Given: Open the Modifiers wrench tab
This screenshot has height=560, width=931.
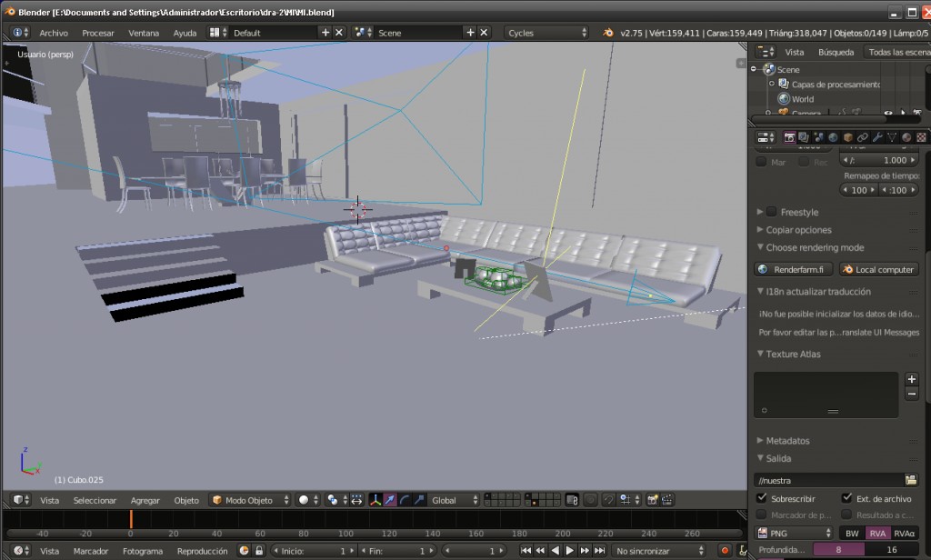Looking at the screenshot, I should tap(877, 137).
